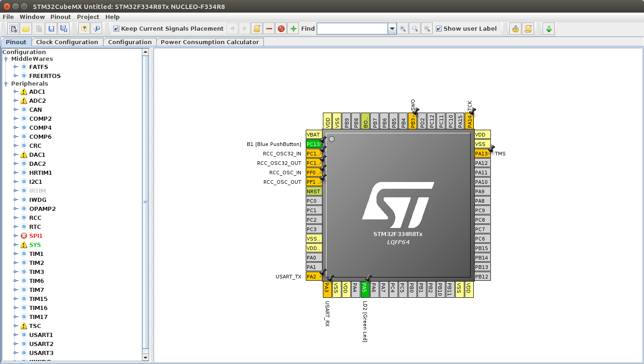Click the Save Project floppy icon
The image size is (644, 364).
[51, 29]
